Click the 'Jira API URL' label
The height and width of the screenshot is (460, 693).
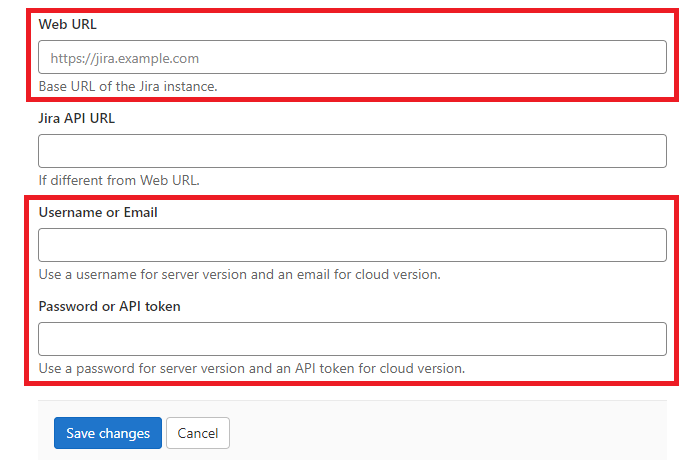point(76,118)
